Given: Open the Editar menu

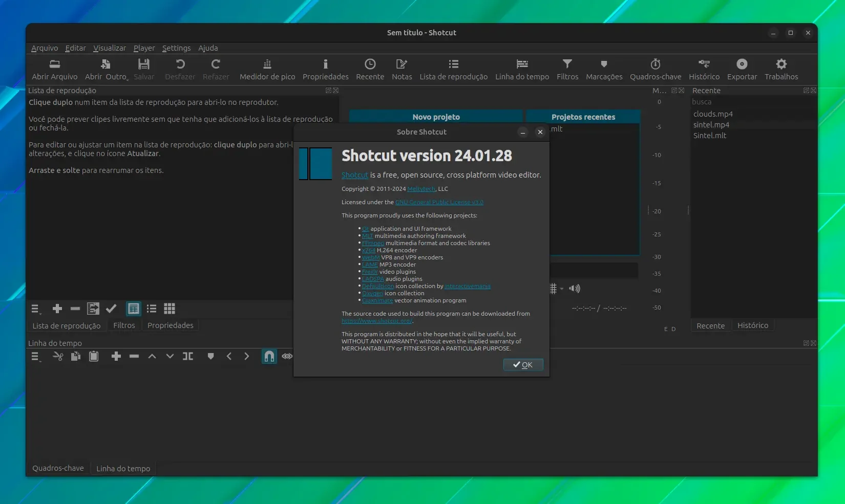Looking at the screenshot, I should 75,48.
